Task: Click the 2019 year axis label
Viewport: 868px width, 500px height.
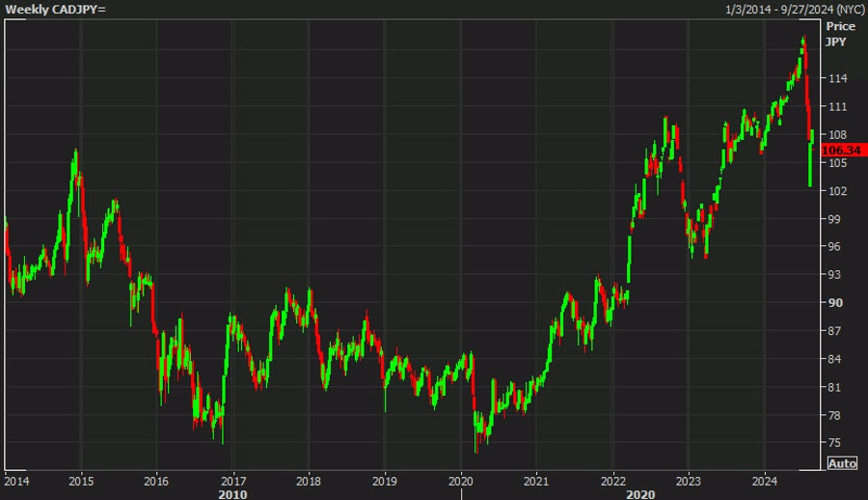Action: click(x=385, y=481)
